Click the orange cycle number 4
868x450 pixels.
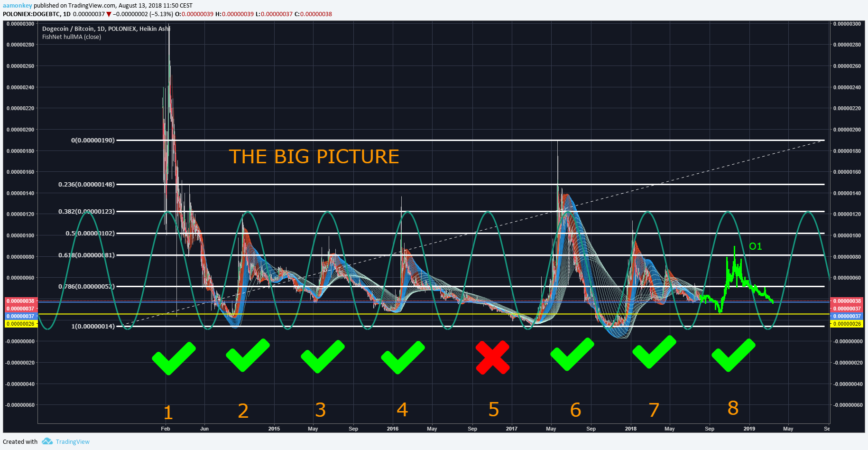[402, 409]
